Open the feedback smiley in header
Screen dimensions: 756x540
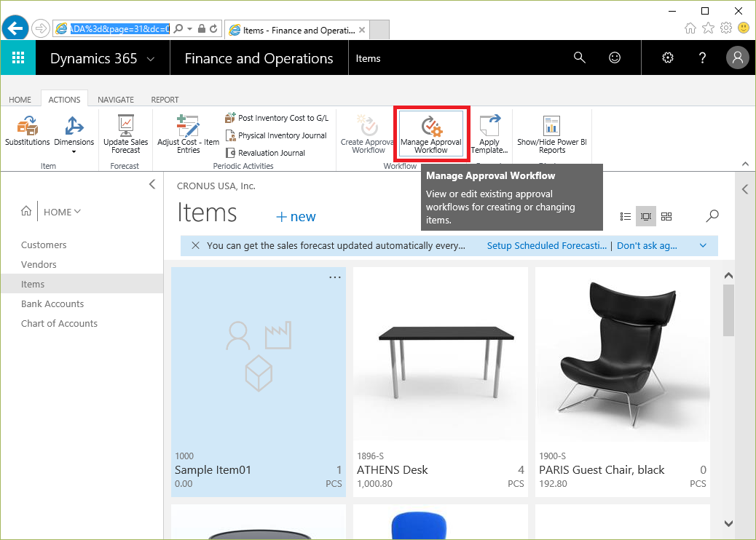tap(615, 57)
